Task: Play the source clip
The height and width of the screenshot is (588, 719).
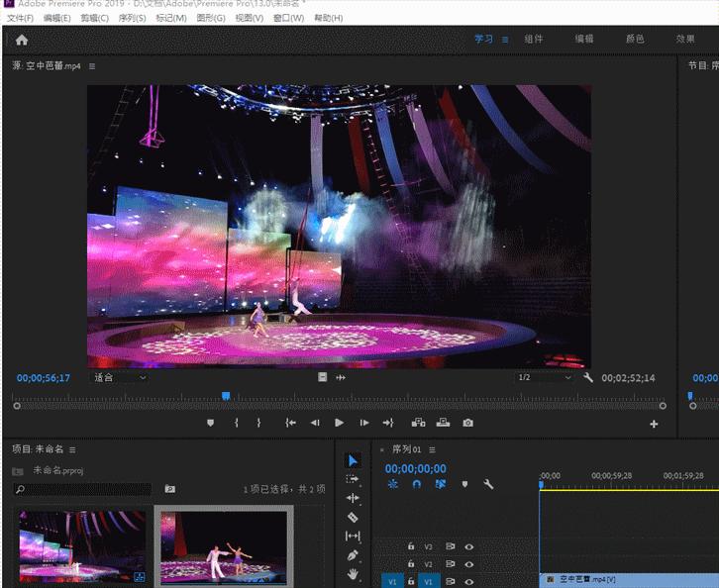Action: 340,423
